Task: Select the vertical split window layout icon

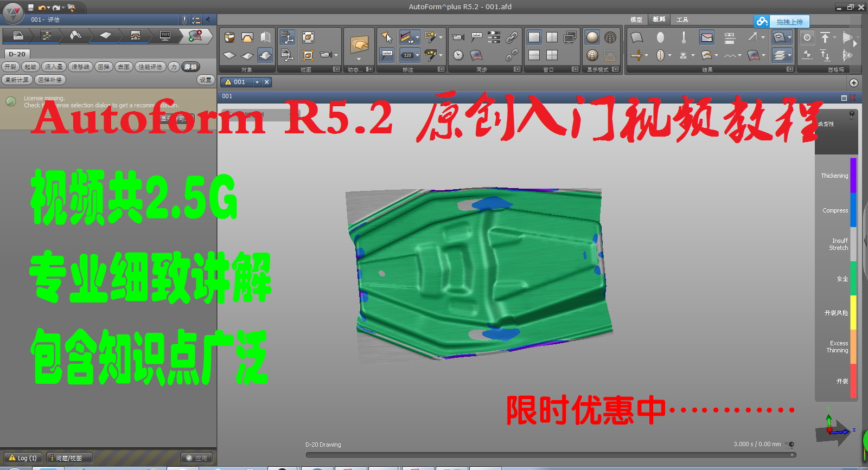Action: click(x=552, y=37)
